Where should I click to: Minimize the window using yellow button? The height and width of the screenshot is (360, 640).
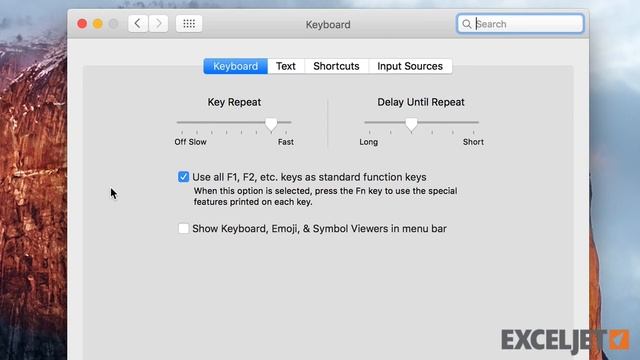coord(98,24)
